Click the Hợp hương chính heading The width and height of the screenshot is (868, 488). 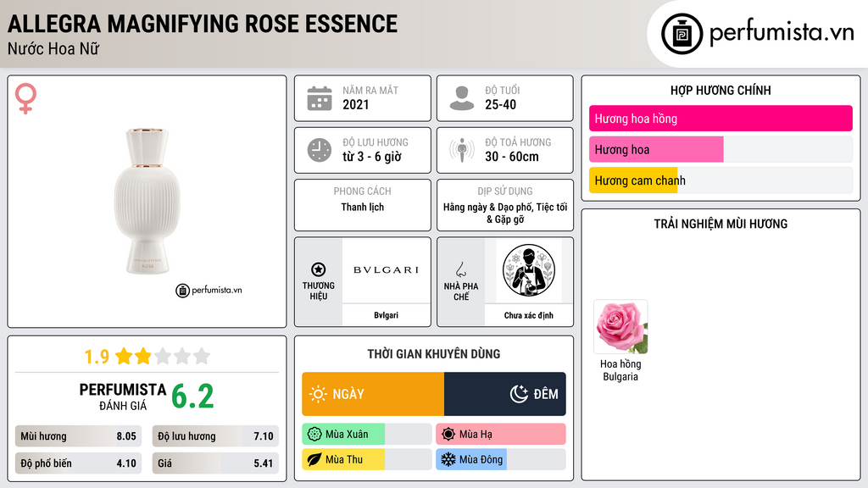721,90
